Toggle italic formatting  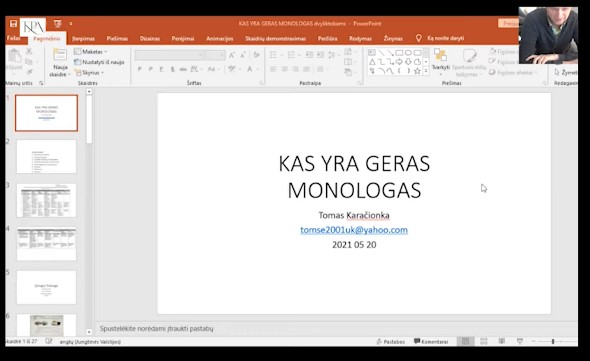pyautogui.click(x=151, y=69)
